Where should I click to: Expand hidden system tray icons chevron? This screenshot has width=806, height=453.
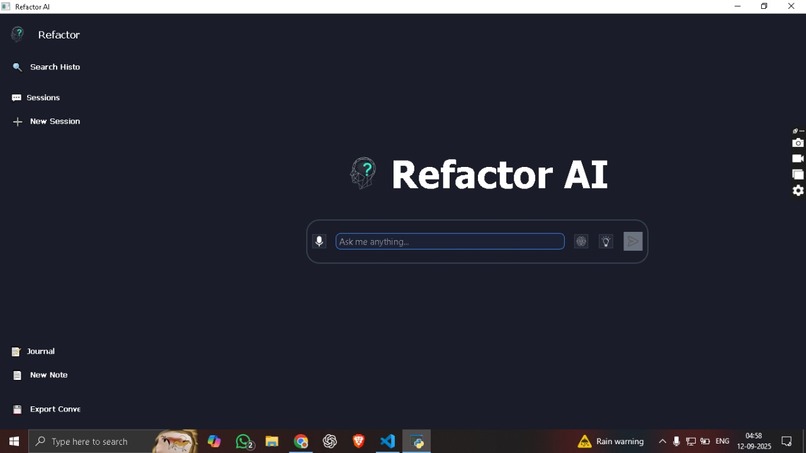pyautogui.click(x=663, y=441)
